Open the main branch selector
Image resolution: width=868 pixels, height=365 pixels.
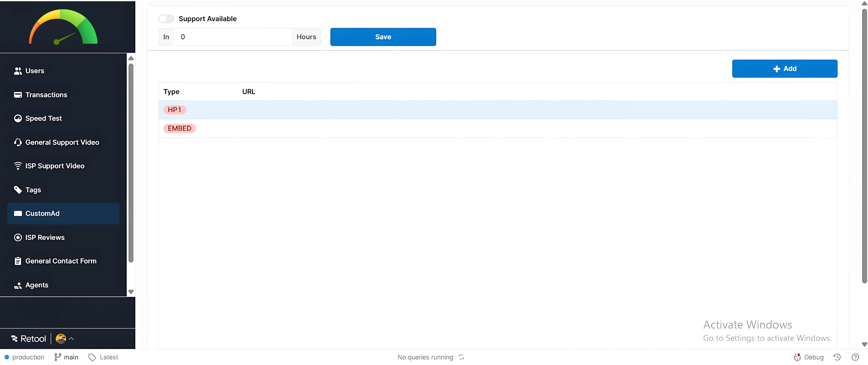coord(66,357)
